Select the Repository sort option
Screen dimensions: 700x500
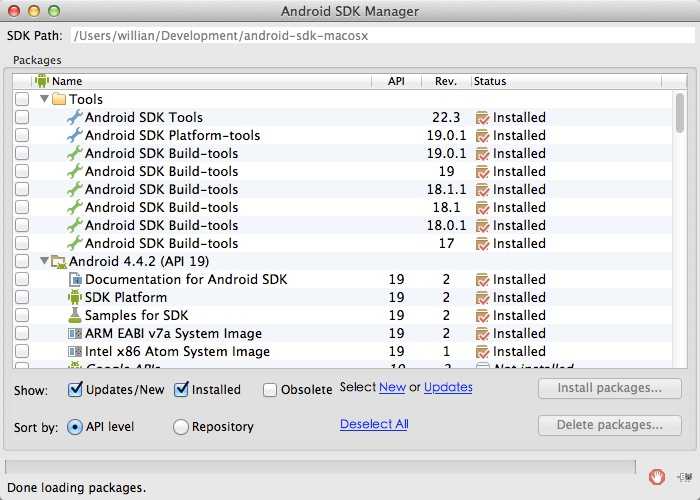[x=180, y=427]
